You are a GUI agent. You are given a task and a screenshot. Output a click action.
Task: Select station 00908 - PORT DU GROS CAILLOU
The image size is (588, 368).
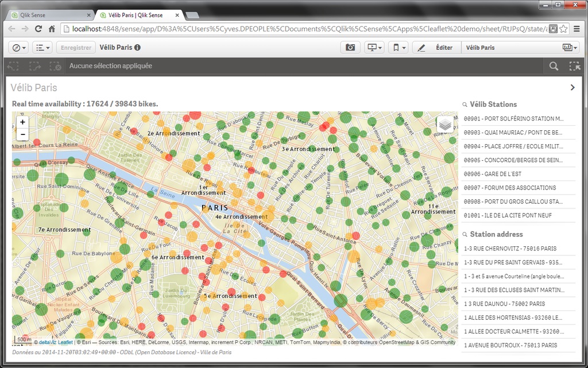tap(519, 202)
